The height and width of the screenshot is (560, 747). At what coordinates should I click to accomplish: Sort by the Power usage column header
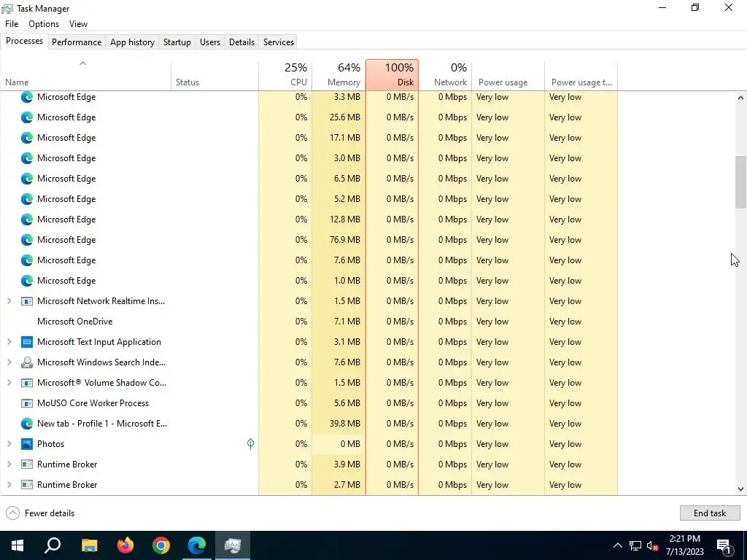(x=508, y=75)
